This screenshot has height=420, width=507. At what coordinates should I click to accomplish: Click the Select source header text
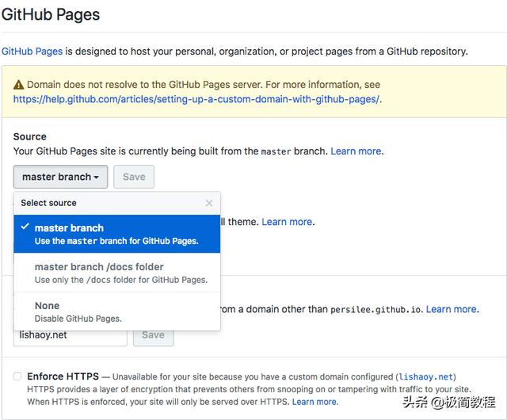pyautogui.click(x=49, y=203)
